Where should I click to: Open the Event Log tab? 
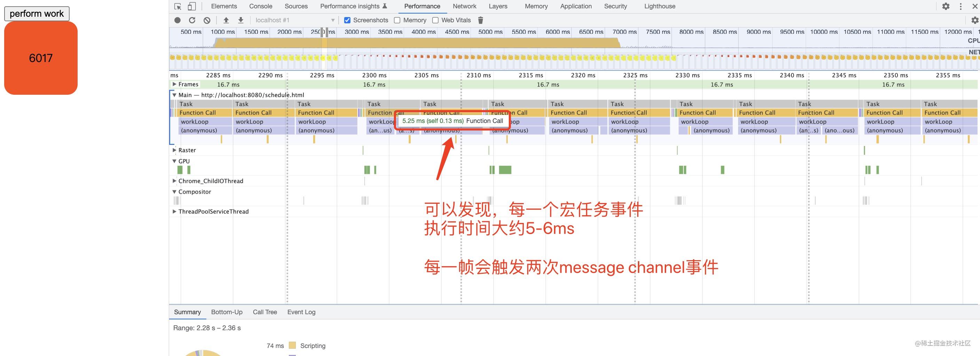(x=301, y=312)
